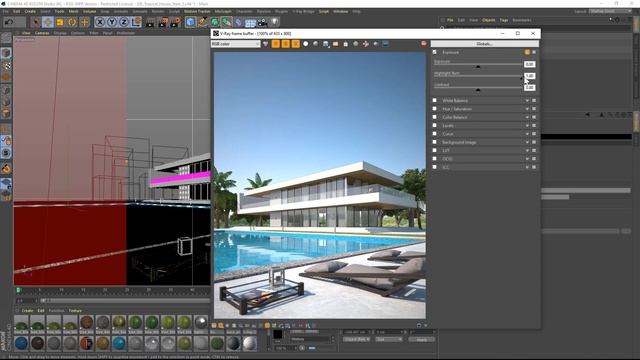Enable the Hue / Saturation checkbox
640x360 pixels.
435,109
